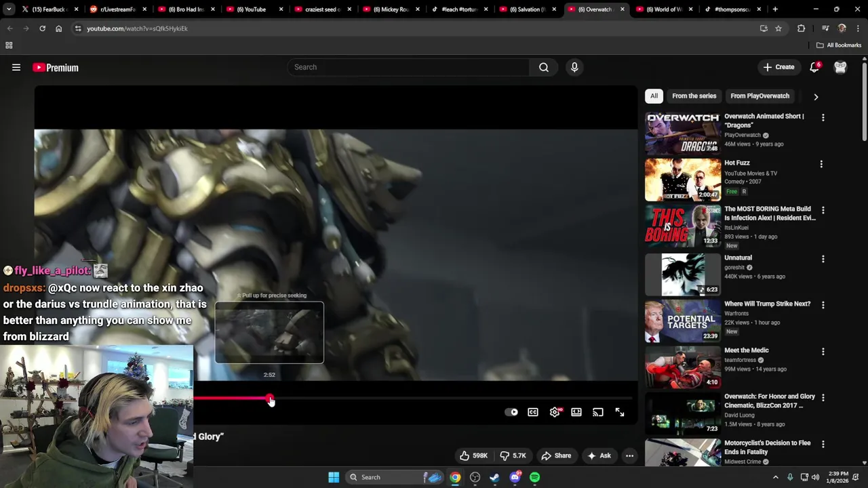Show hidden system tray icons
868x488 pixels.
776,477
